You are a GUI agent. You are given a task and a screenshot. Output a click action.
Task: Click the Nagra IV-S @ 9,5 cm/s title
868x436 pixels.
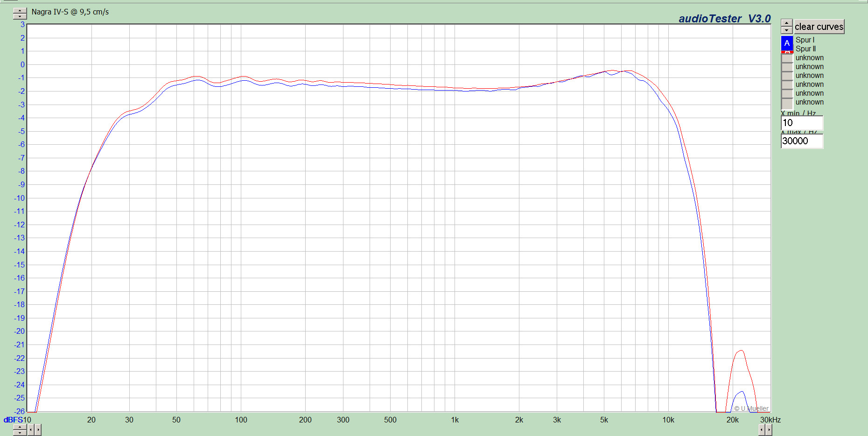click(70, 12)
